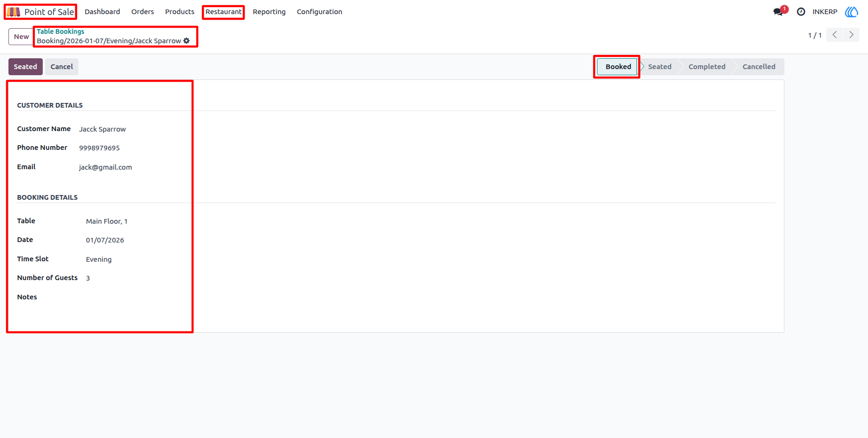Open the Configuration menu

319,12
